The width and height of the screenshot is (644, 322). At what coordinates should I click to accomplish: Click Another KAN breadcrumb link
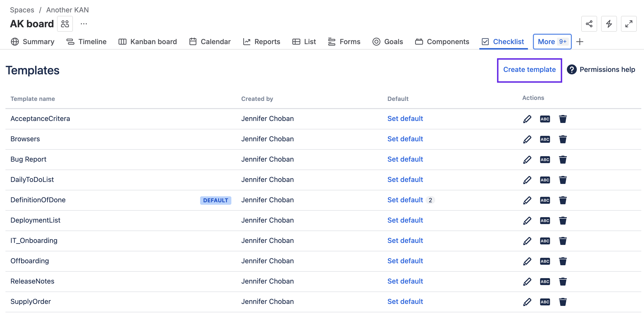(67, 10)
